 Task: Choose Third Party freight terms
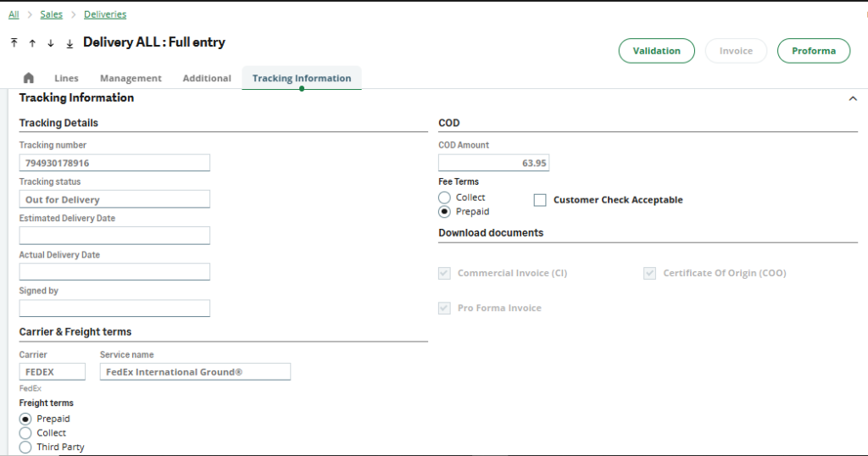(x=25, y=447)
